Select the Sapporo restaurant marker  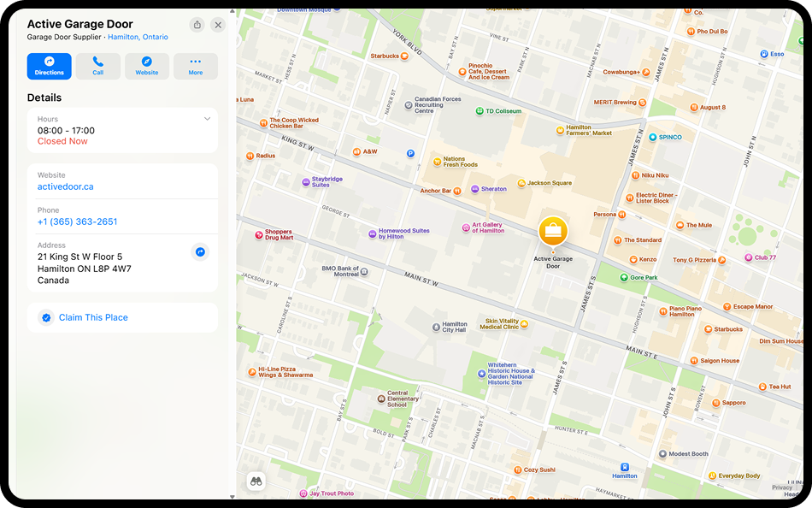click(715, 403)
